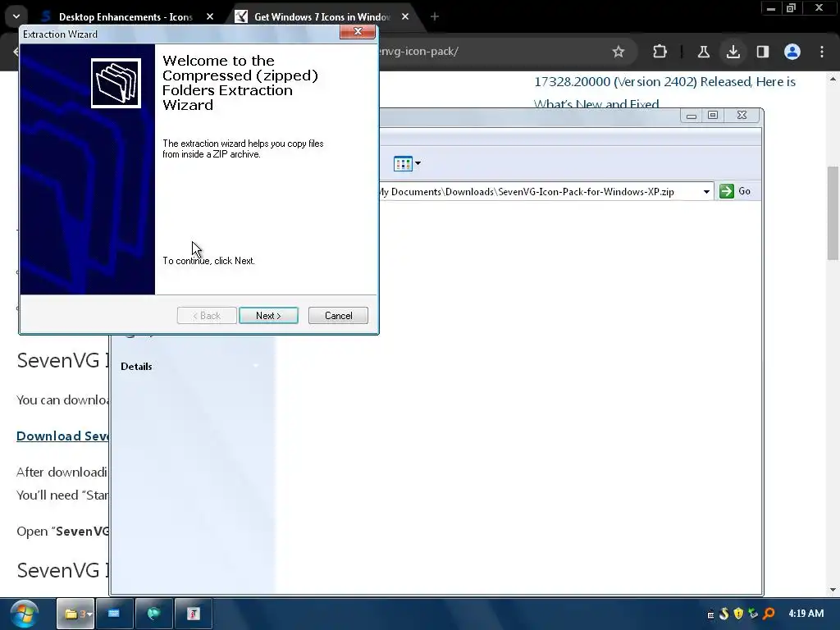
Task: Click the page scroll down arrow
Action: click(x=833, y=590)
